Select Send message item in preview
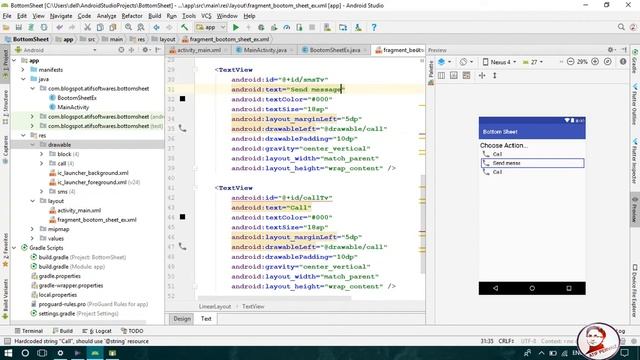The height and width of the screenshot is (360, 640). (x=533, y=163)
